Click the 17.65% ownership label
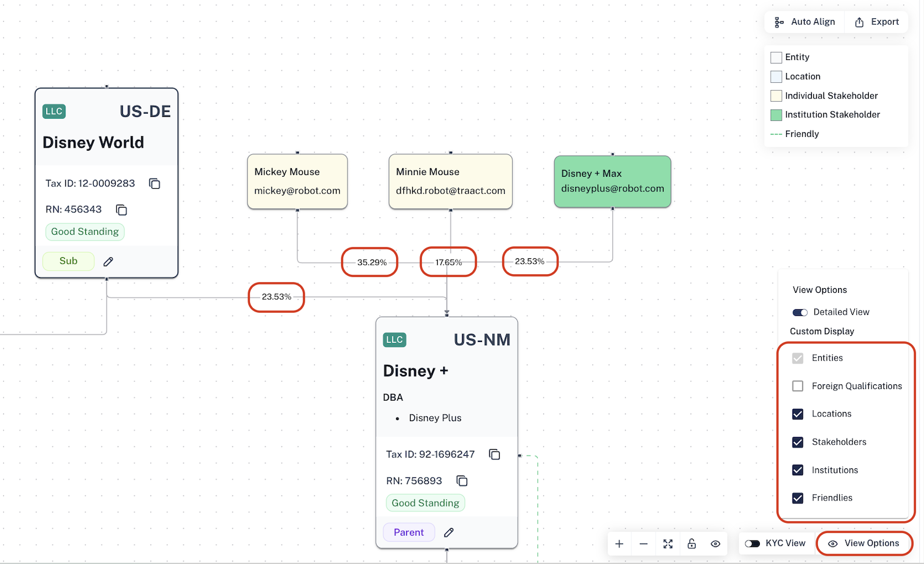This screenshot has width=924, height=564. (x=449, y=263)
